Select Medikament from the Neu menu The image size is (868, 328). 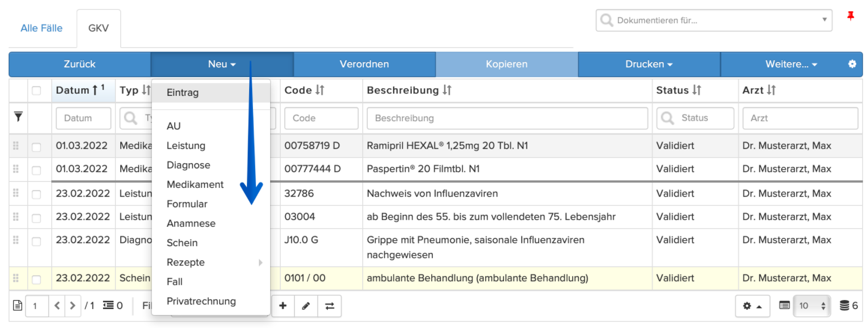point(195,184)
